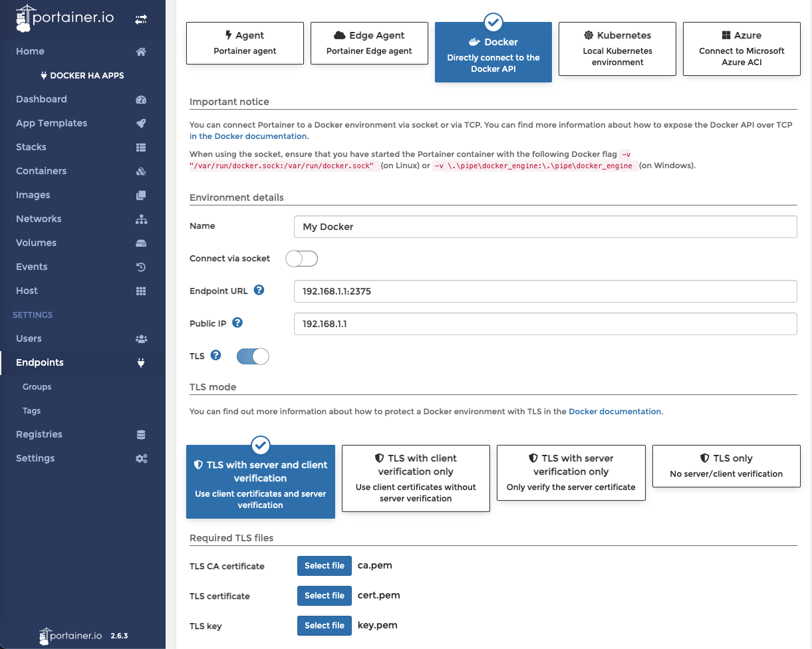Click the sidebar collapse arrows icon
Viewport: 812px width, 649px height.
(140, 20)
